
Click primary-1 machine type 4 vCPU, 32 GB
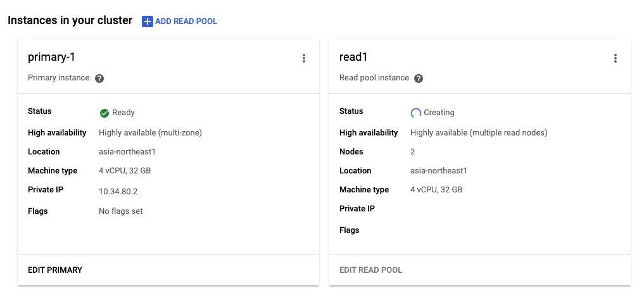[x=125, y=171]
